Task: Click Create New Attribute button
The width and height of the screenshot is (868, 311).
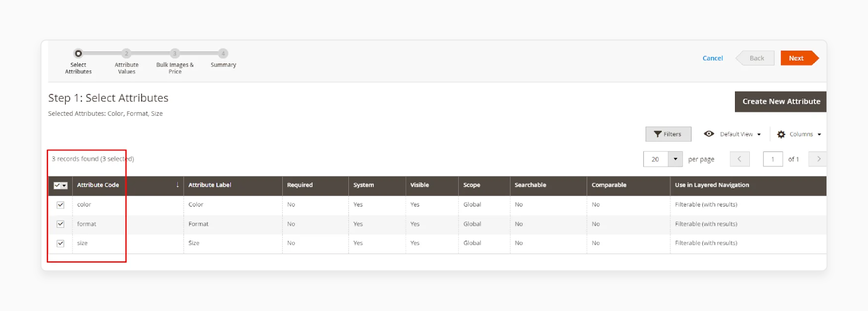Action: tap(780, 102)
